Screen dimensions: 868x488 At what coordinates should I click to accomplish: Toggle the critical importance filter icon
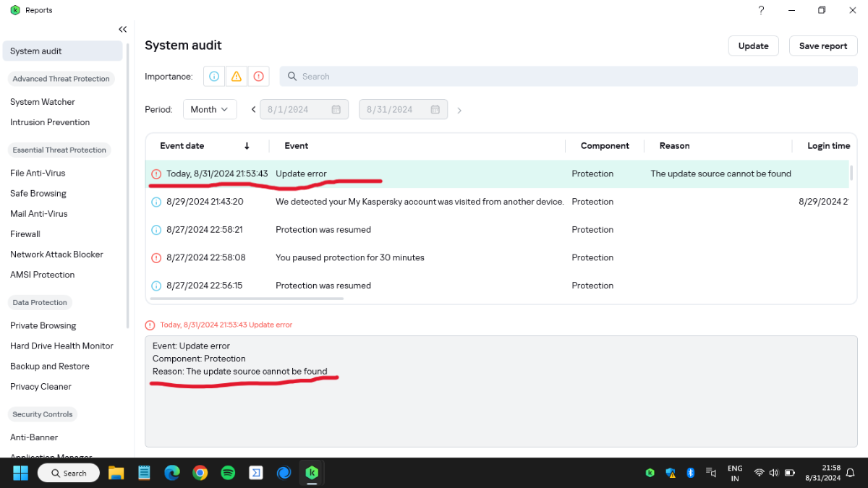[x=258, y=77]
